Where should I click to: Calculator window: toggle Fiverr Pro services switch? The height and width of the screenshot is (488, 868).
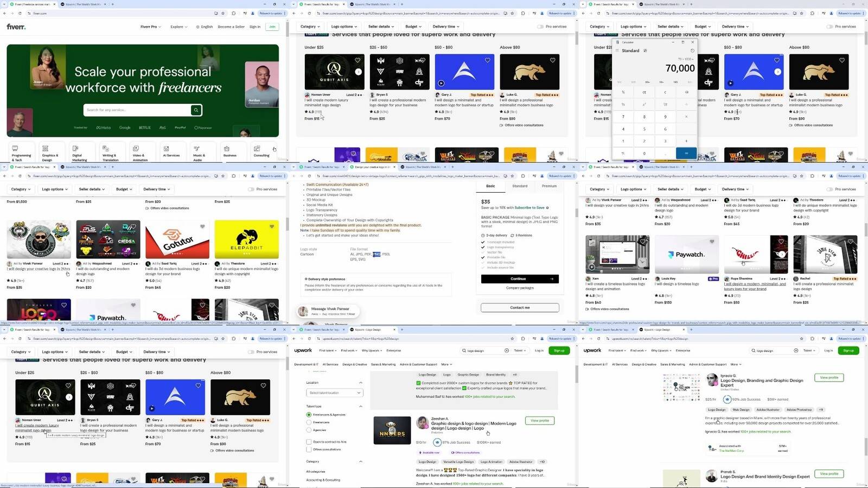tap(829, 27)
